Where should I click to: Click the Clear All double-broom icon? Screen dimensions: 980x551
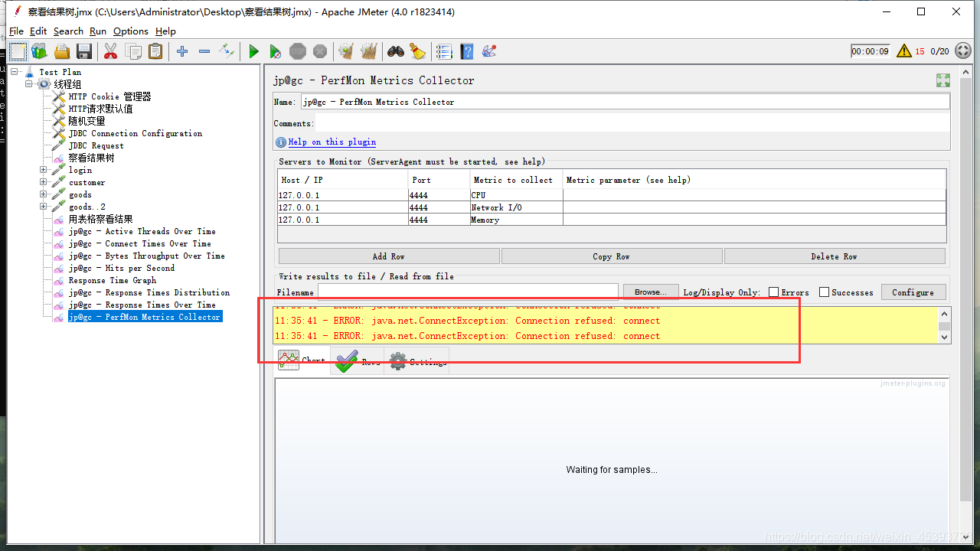(369, 51)
